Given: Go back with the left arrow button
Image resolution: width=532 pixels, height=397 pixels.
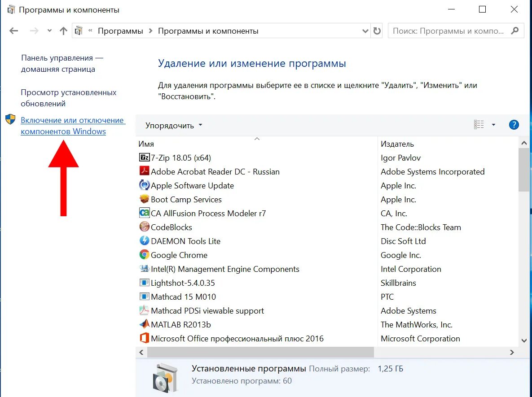Looking at the screenshot, I should point(13,31).
